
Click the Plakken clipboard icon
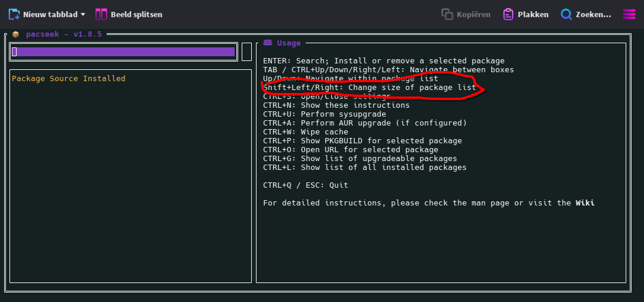(x=508, y=14)
